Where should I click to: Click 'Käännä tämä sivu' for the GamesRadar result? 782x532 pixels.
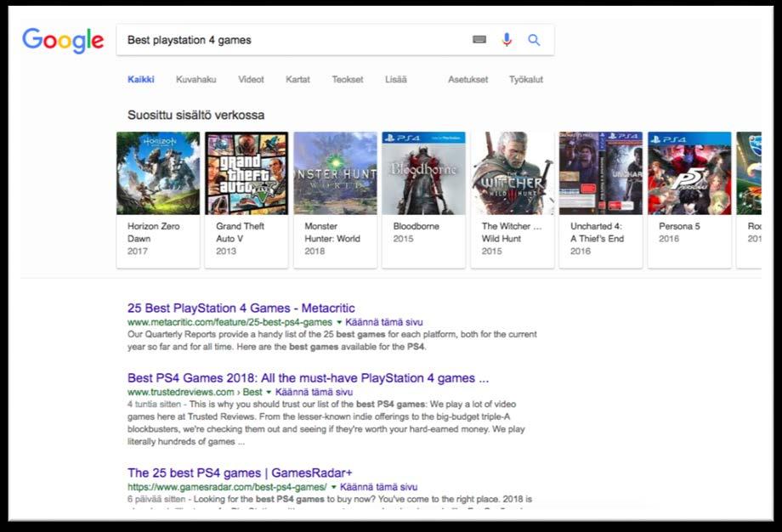click(378, 487)
